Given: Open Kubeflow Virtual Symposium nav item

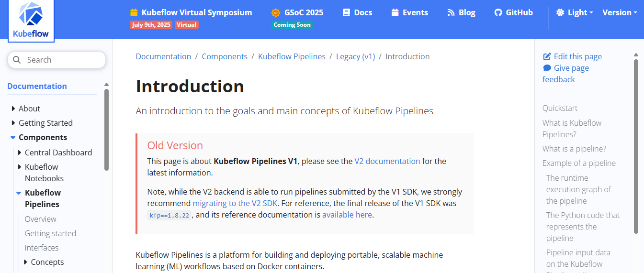Looking at the screenshot, I should (191, 13).
